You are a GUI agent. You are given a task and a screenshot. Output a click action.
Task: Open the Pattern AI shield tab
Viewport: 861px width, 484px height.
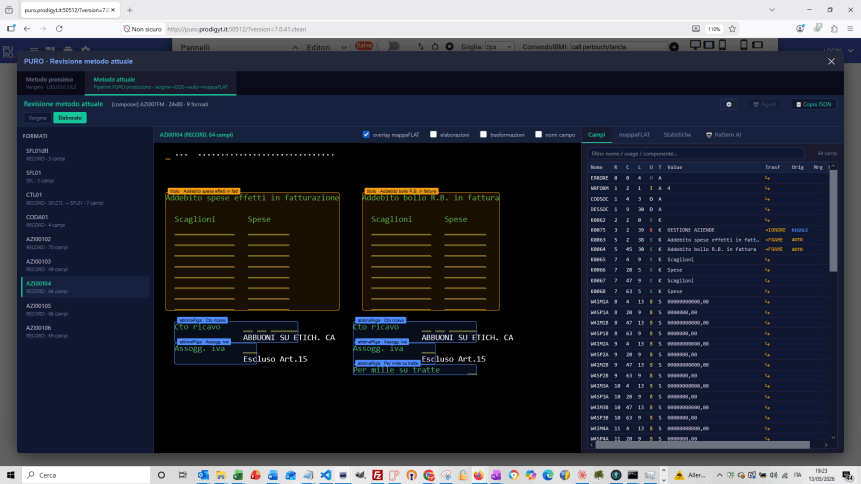tap(724, 135)
